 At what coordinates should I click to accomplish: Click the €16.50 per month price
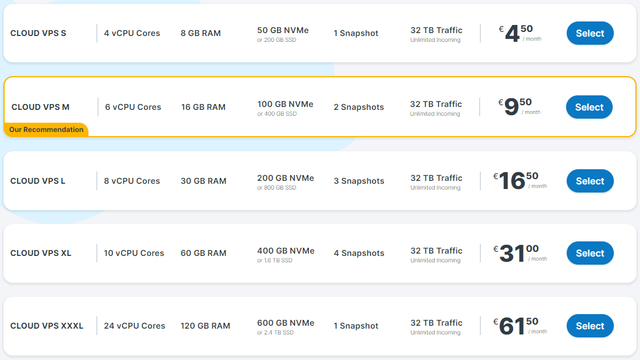tap(520, 181)
